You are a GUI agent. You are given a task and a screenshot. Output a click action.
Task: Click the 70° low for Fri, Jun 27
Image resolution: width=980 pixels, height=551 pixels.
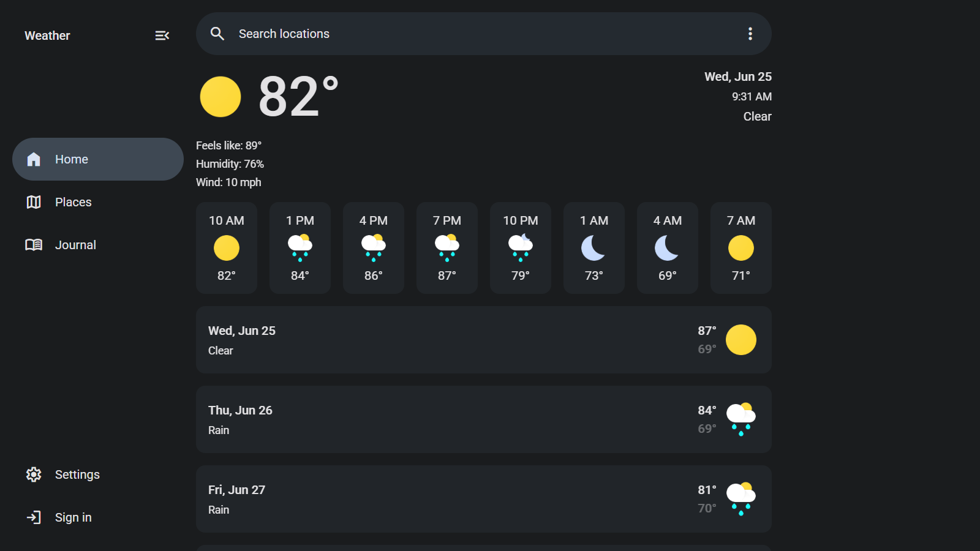coord(707,508)
